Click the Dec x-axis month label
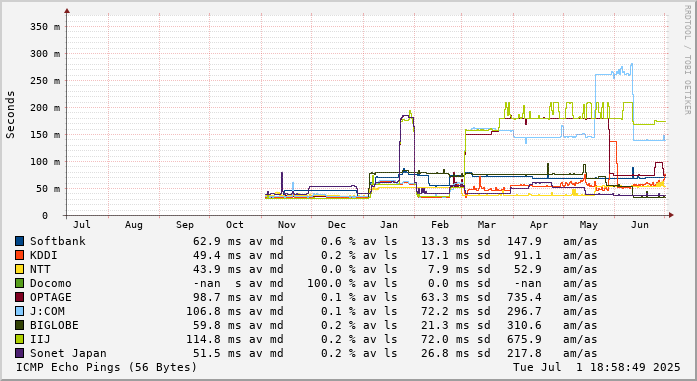Image resolution: width=697 pixels, height=381 pixels. click(337, 225)
